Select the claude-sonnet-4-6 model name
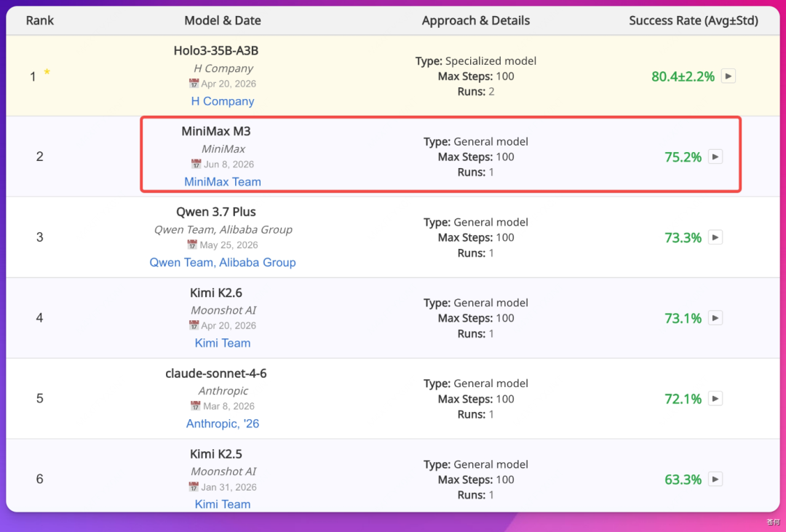 pos(216,373)
